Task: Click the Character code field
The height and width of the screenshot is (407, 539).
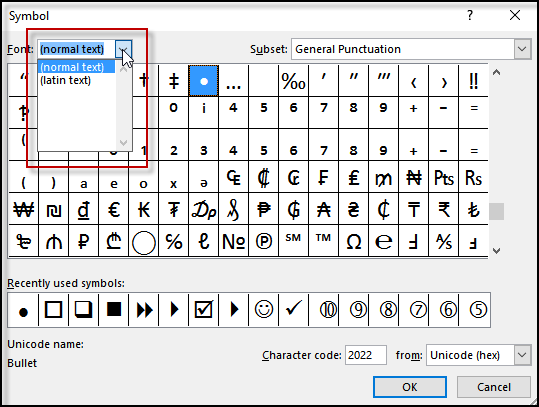Action: 366,355
